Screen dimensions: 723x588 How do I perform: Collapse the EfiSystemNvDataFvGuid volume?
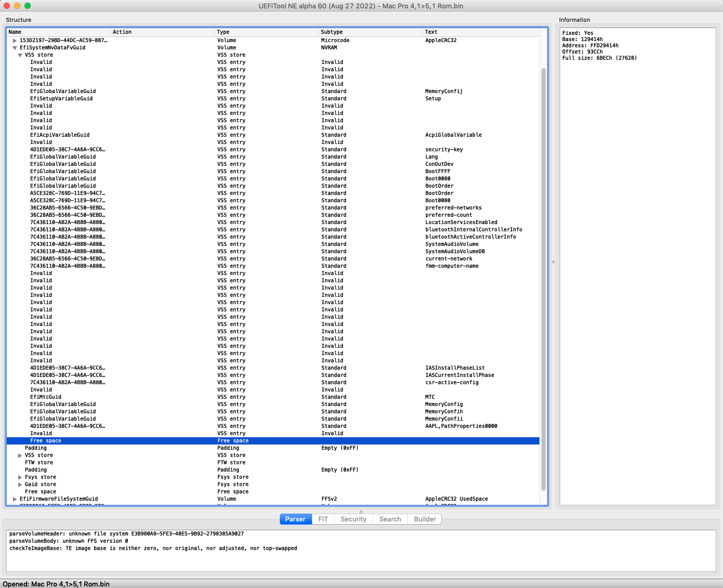[x=15, y=48]
